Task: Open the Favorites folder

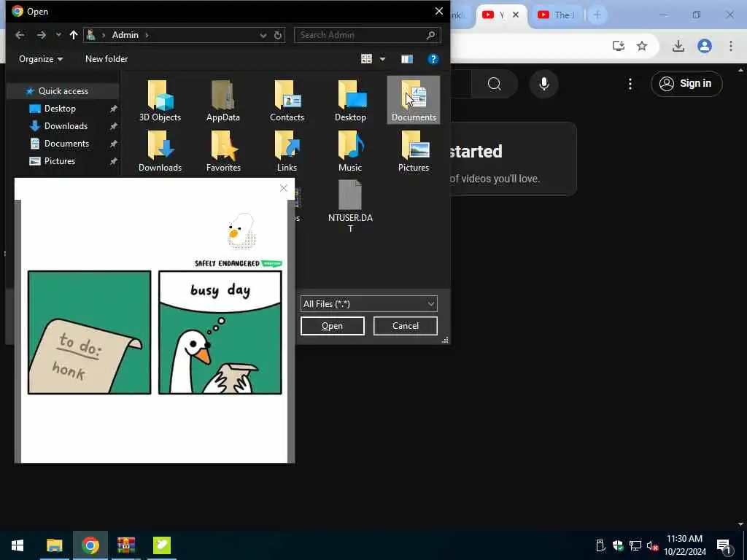Action: click(x=223, y=151)
